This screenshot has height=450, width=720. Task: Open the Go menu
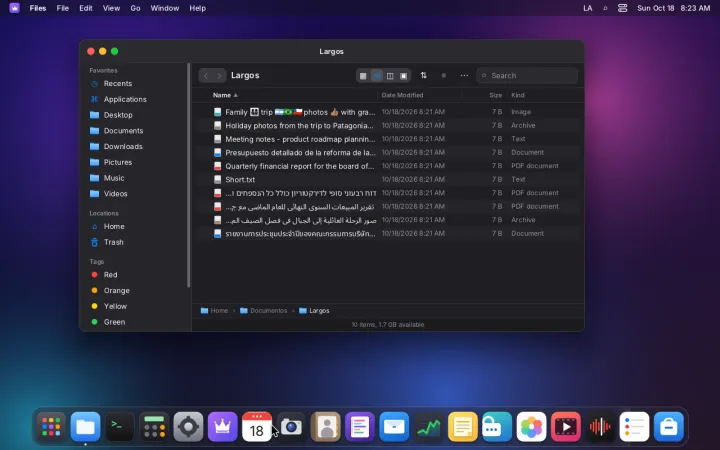(x=135, y=8)
